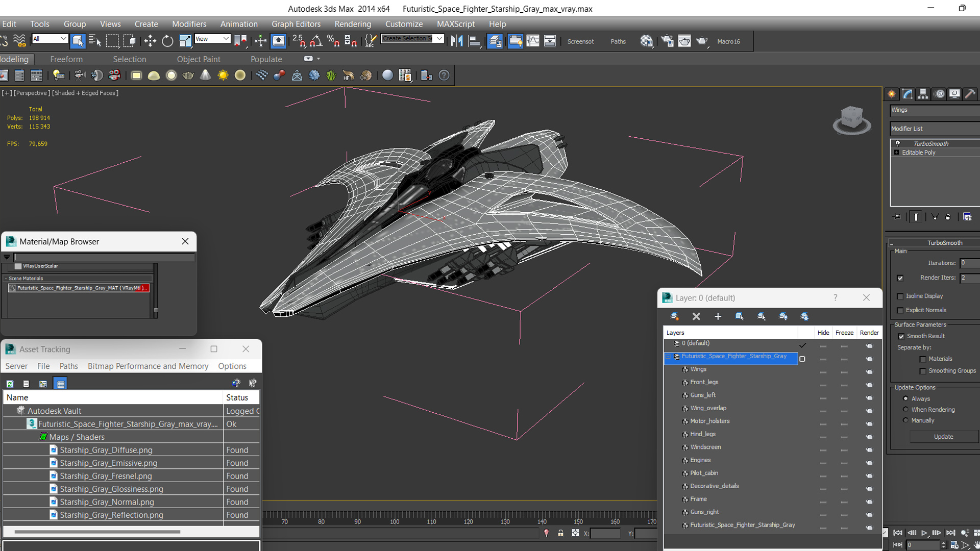
Task: Enable Explicit Normals checkbox
Action: coord(900,310)
